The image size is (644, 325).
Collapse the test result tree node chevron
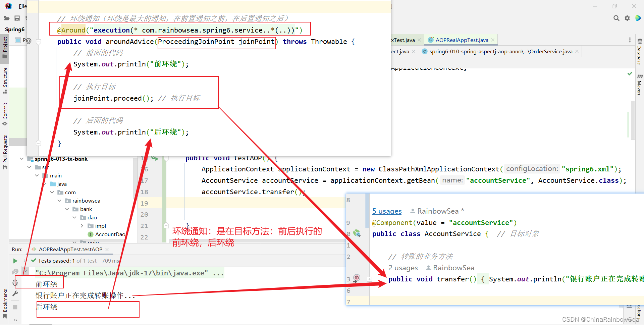click(26, 270)
